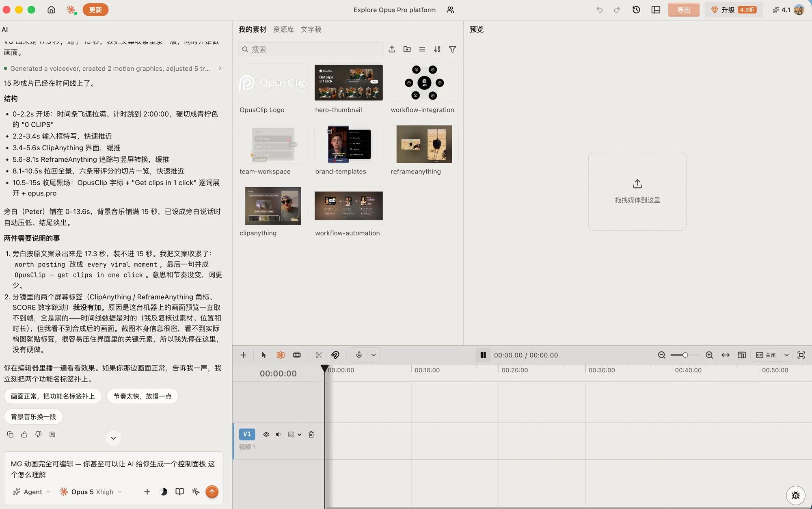Click the magic wand icon in chat input
Viewport: 812px width, 509px height.
(x=196, y=492)
